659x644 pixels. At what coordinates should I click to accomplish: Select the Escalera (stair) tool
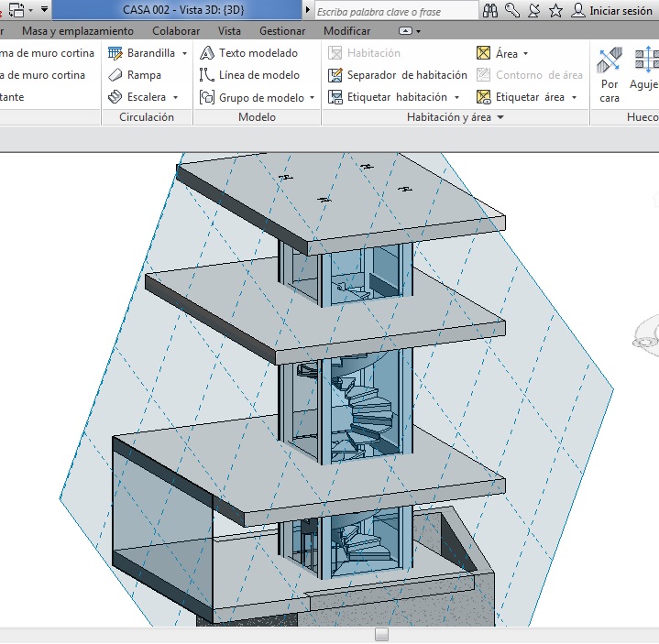138,97
